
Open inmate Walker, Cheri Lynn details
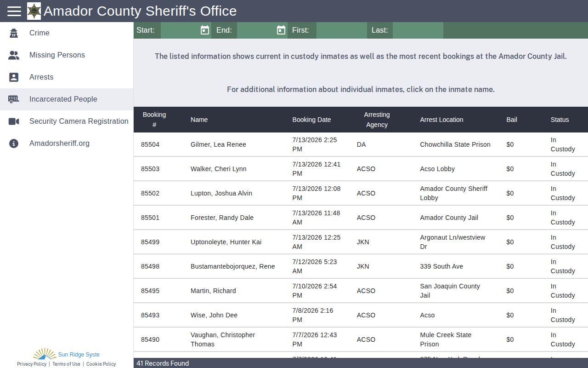[218, 169]
